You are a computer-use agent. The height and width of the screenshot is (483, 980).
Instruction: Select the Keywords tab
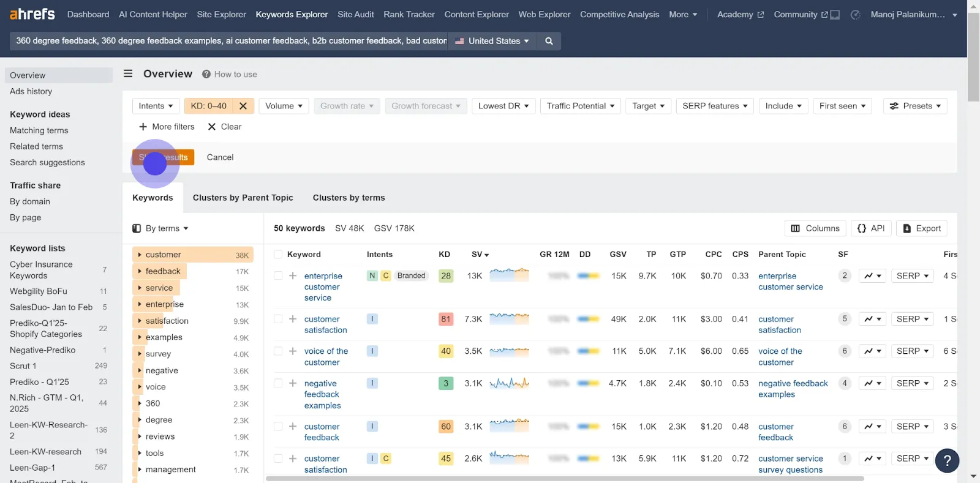[153, 198]
